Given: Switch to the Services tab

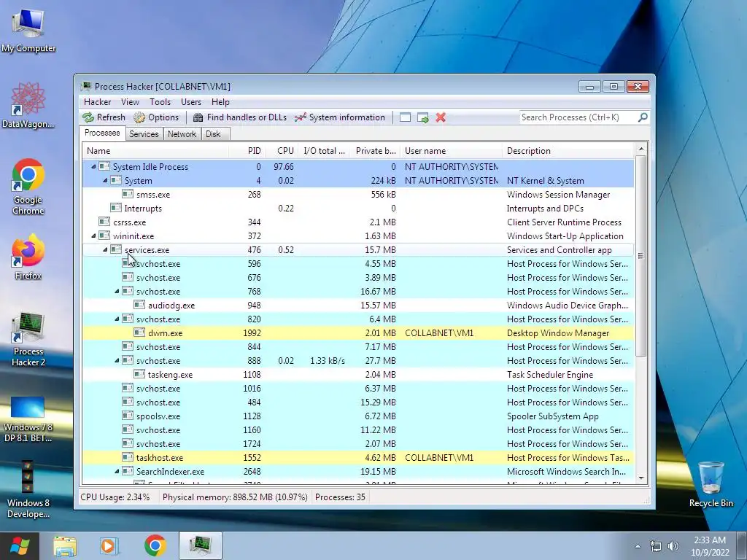Looking at the screenshot, I should tap(144, 134).
